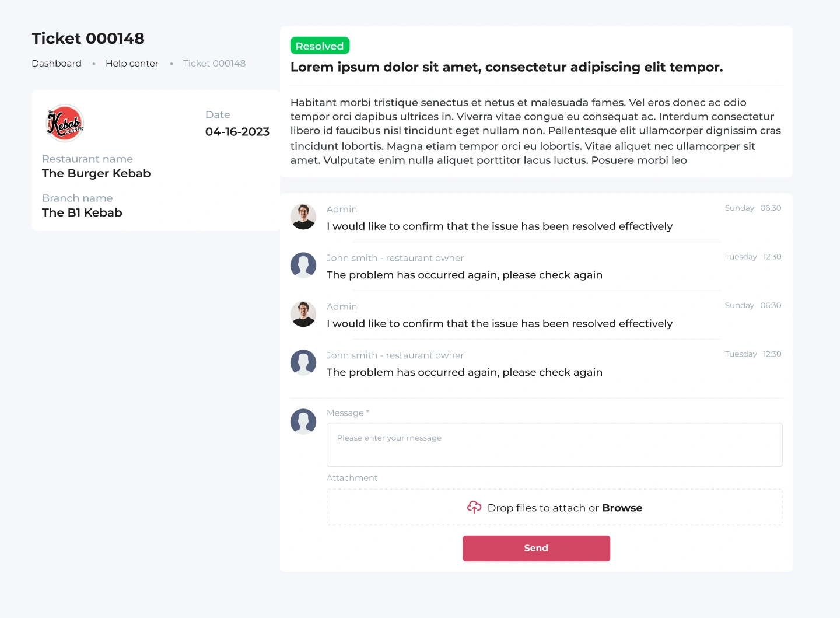The image size is (840, 618).
Task: Focus the message text input field
Action: 554,445
